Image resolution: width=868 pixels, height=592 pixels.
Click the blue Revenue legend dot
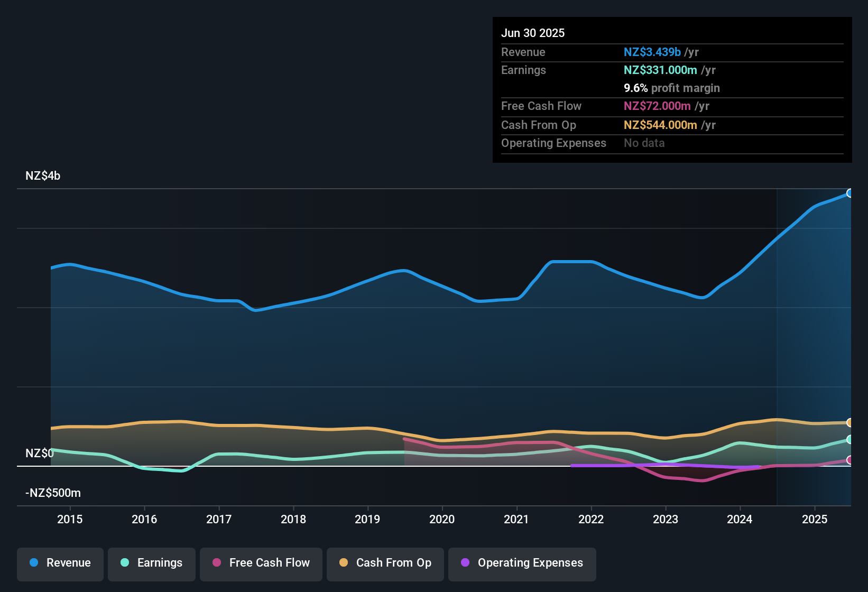pos(34,563)
